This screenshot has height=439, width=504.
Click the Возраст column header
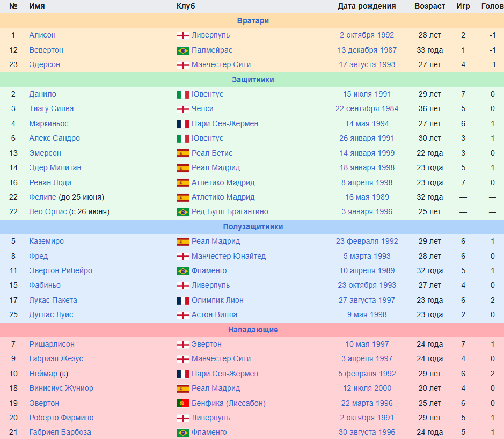tap(430, 6)
